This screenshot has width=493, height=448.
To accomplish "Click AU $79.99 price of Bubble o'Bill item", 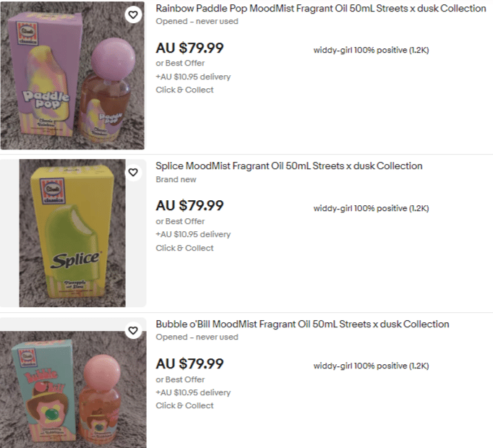I will [189, 363].
